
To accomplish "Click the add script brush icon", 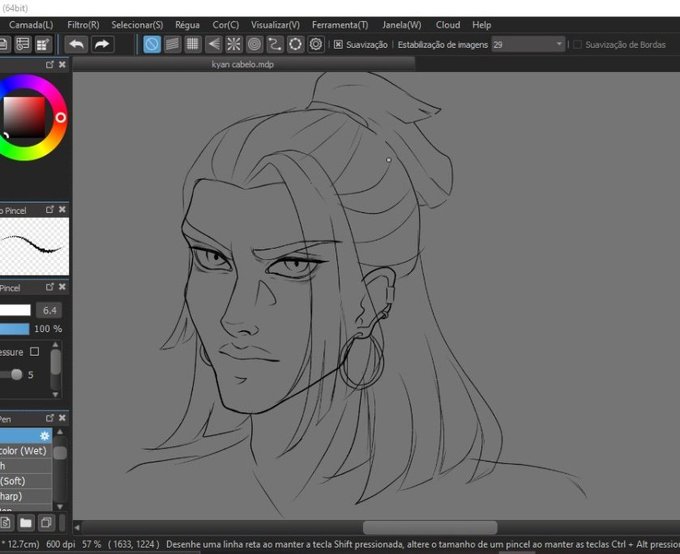I will (x=5, y=523).
